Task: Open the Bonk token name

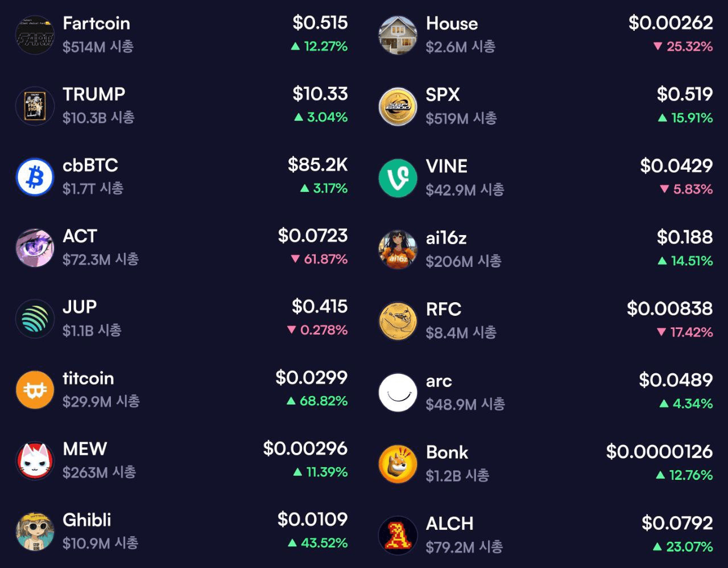Action: 447,452
